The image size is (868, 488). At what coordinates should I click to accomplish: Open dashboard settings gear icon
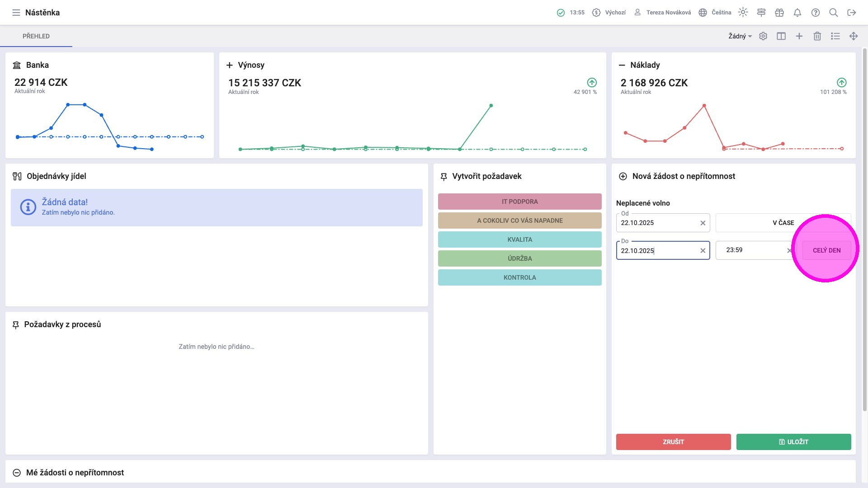(x=763, y=36)
